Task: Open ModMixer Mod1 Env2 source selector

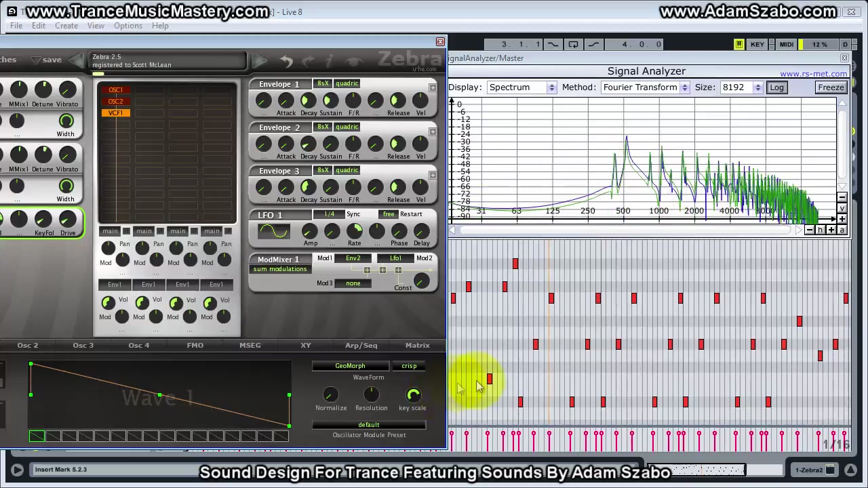Action: coord(353,258)
